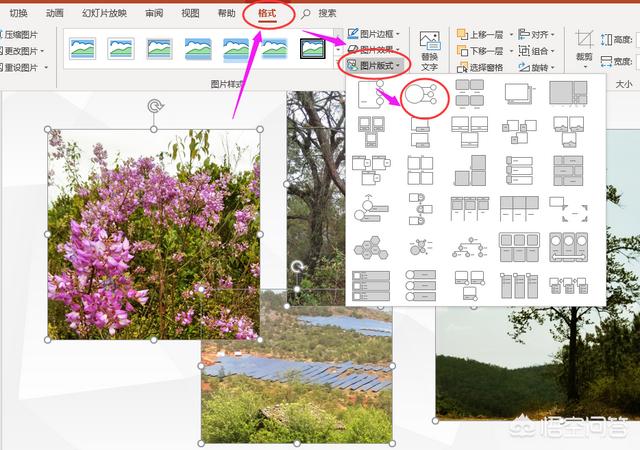Pick the hierarchy org-chart picture layout

coord(468,246)
